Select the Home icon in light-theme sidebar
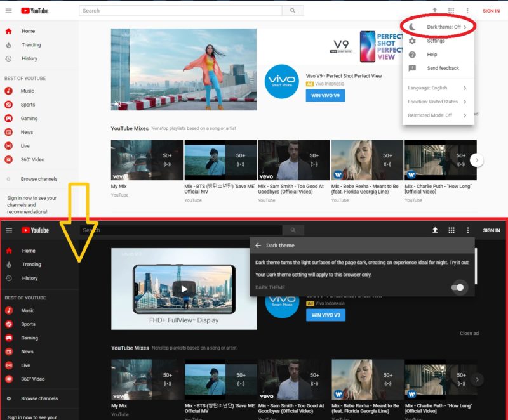The width and height of the screenshot is (508, 420). (9, 31)
